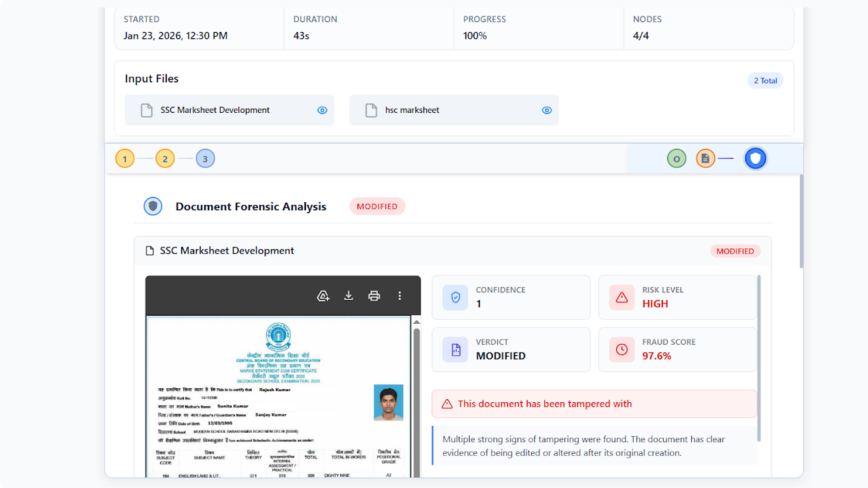868x488 pixels.
Task: Go to step 2 node
Action: tap(165, 159)
